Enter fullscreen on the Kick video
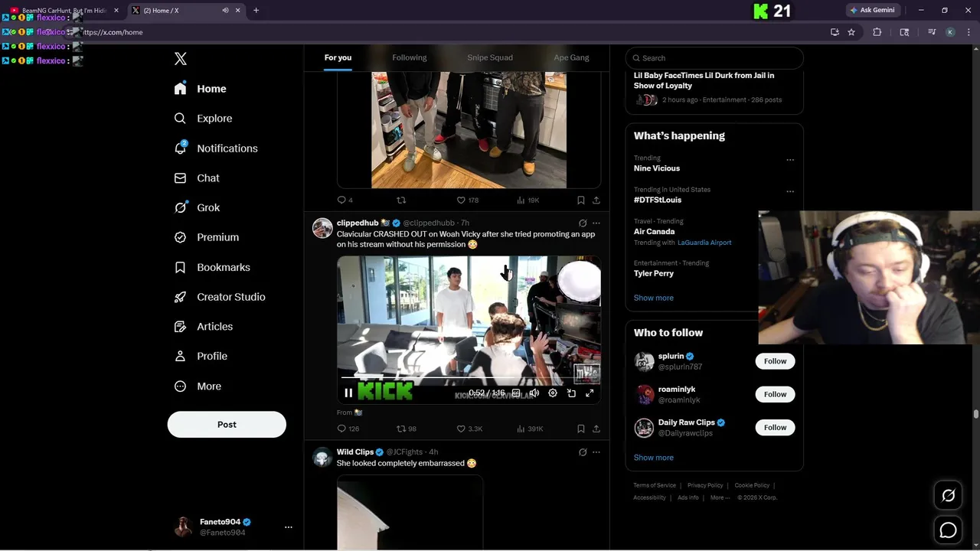Viewport: 980px width, 551px height. pyautogui.click(x=590, y=393)
